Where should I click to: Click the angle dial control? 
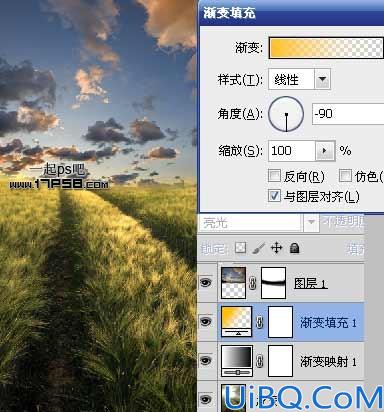tap(286, 114)
